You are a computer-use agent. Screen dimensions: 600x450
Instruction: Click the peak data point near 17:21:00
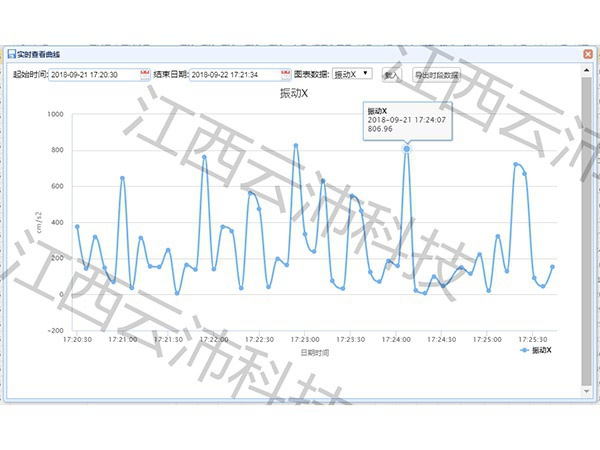point(122,178)
